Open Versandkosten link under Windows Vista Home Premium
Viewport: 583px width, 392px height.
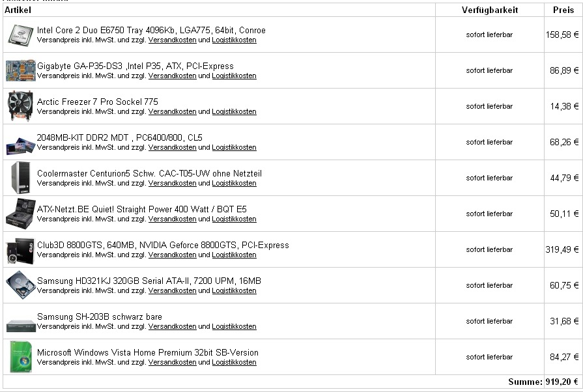172,362
